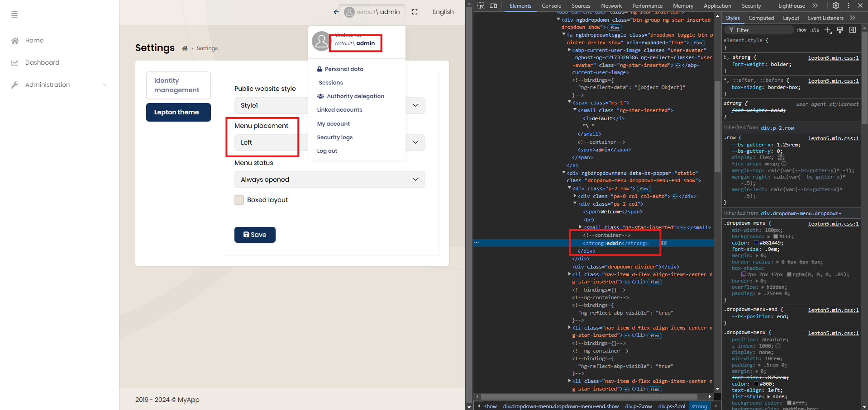868x410 pixels.
Task: Toggle the :hov element state button
Action: 801,30
